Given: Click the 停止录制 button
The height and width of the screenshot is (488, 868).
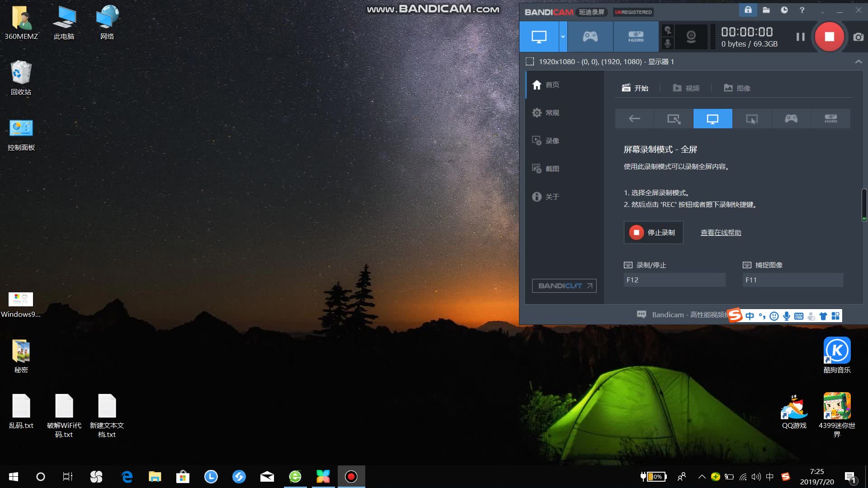Looking at the screenshot, I should point(653,232).
